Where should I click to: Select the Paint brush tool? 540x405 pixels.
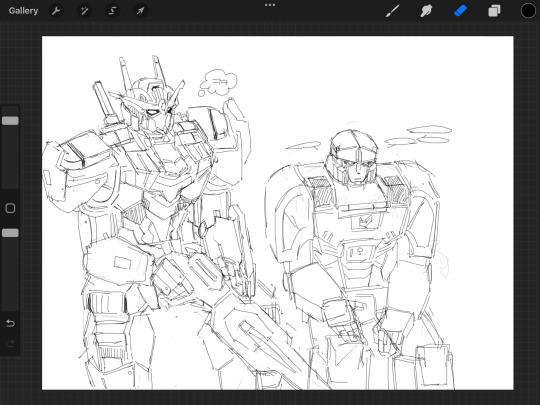point(393,11)
